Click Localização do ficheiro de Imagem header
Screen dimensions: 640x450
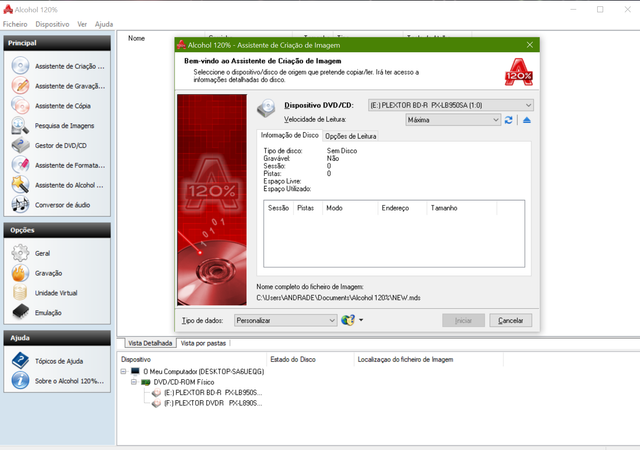tap(429, 359)
